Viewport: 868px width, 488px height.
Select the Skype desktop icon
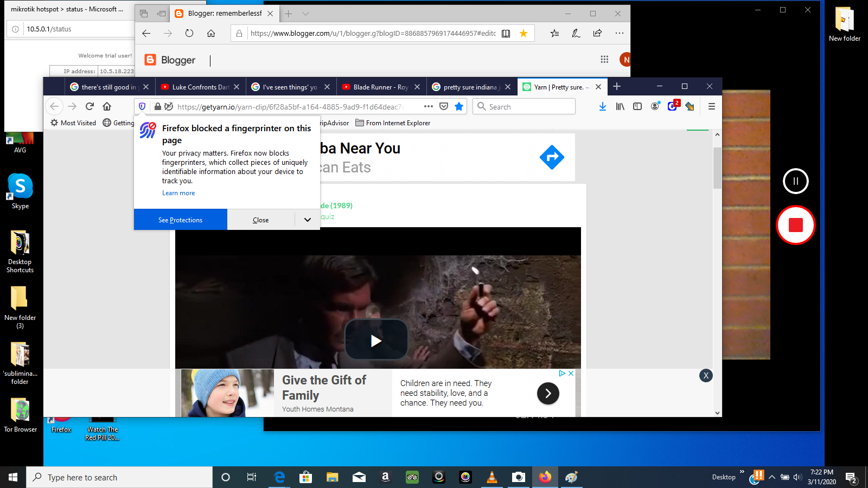click(20, 191)
